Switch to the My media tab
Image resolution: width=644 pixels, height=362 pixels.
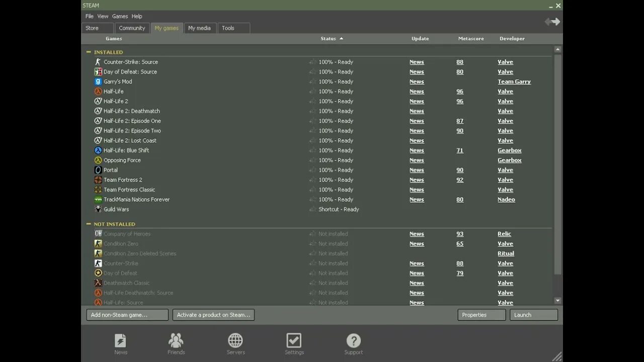[200, 28]
